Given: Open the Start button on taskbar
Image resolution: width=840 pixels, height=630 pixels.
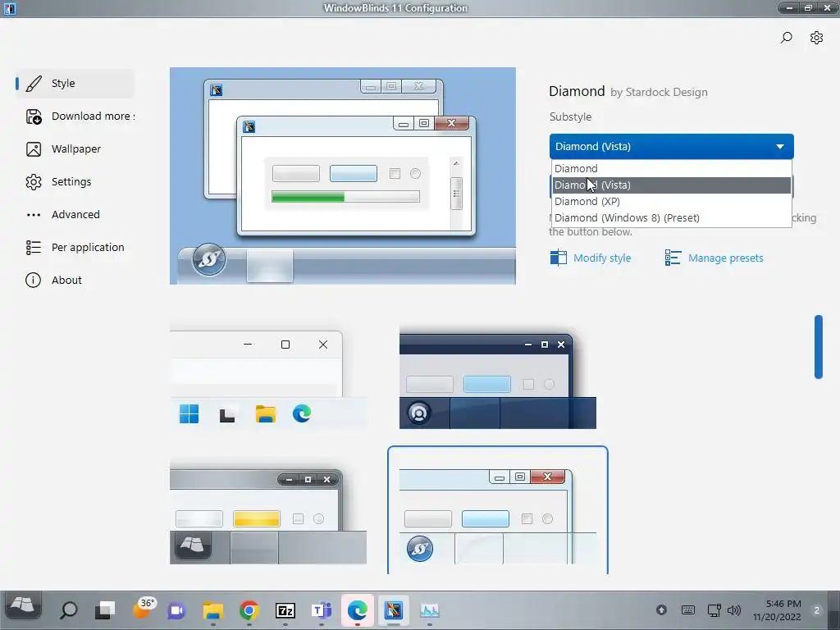Looking at the screenshot, I should coord(22,606).
